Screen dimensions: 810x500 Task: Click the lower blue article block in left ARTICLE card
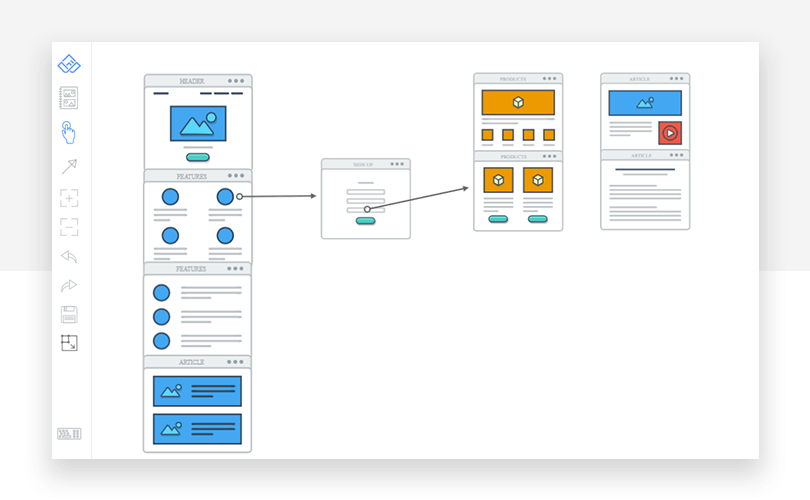pyautogui.click(x=197, y=429)
